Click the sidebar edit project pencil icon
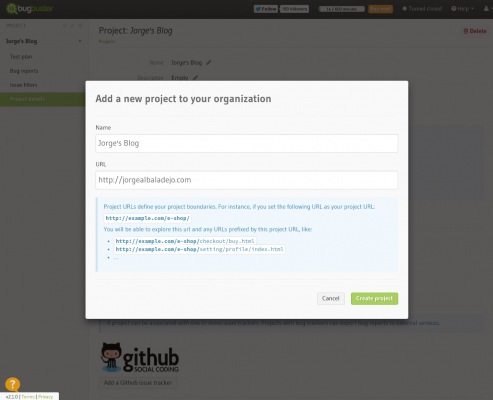This screenshot has height=400, width=493. pos(72,26)
